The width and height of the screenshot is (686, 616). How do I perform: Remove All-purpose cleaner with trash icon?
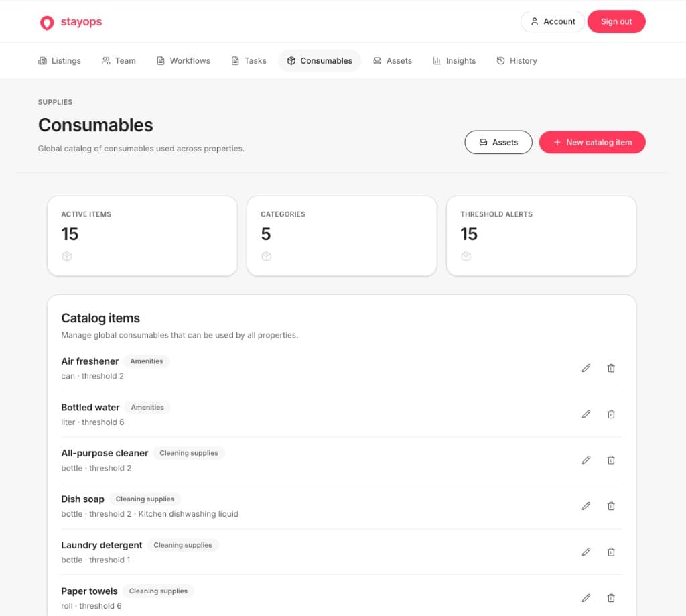tap(611, 460)
